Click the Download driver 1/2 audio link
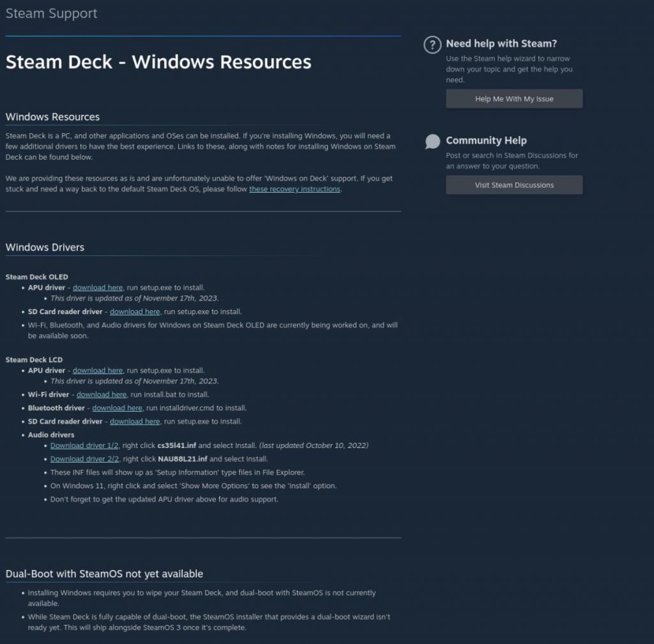This screenshot has height=644, width=654. (x=84, y=445)
